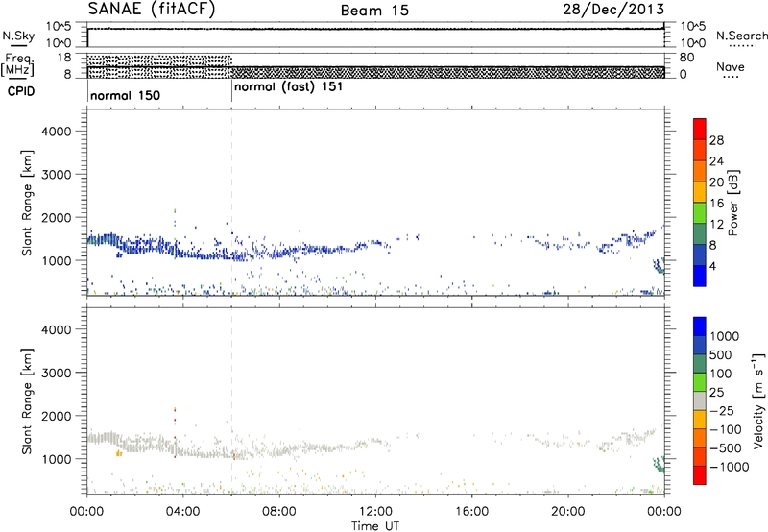This screenshot has width=768, height=532.
Task: Click the Freq. [MHz] axis label
Action: pos(18,64)
